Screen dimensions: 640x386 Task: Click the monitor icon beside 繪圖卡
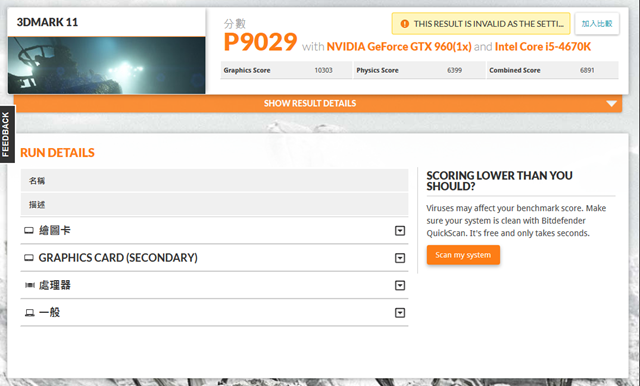coord(29,231)
